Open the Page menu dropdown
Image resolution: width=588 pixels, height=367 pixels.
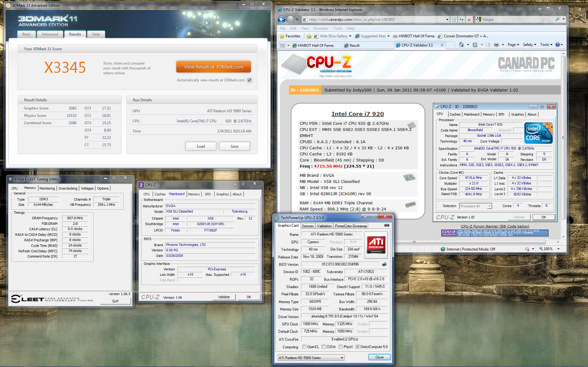(x=513, y=45)
